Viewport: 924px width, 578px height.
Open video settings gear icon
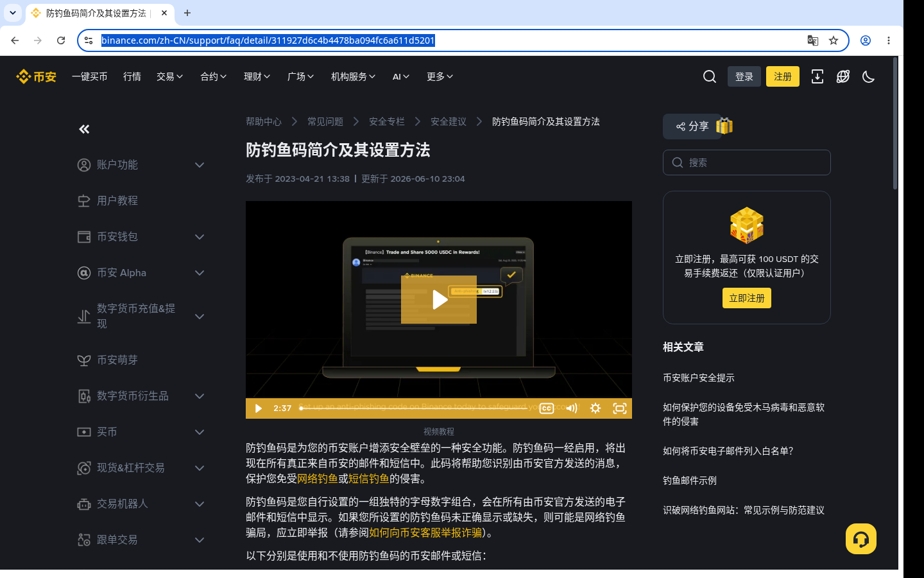click(x=595, y=408)
